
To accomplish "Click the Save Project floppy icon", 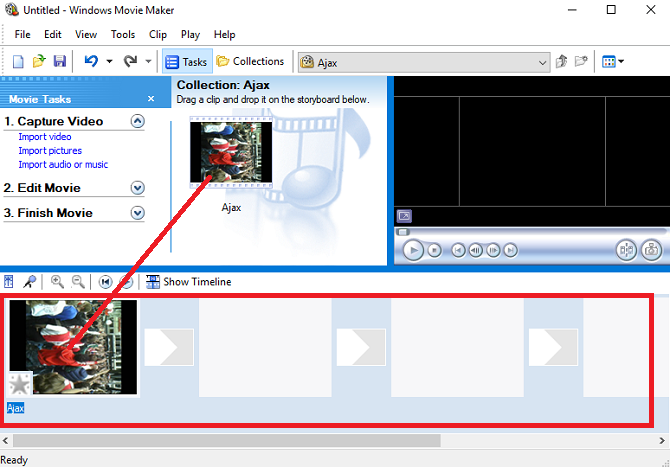I will [x=59, y=61].
